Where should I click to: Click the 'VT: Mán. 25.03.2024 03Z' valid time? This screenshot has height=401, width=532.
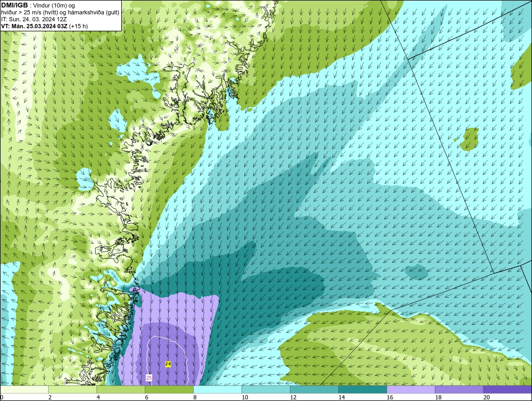[35, 26]
